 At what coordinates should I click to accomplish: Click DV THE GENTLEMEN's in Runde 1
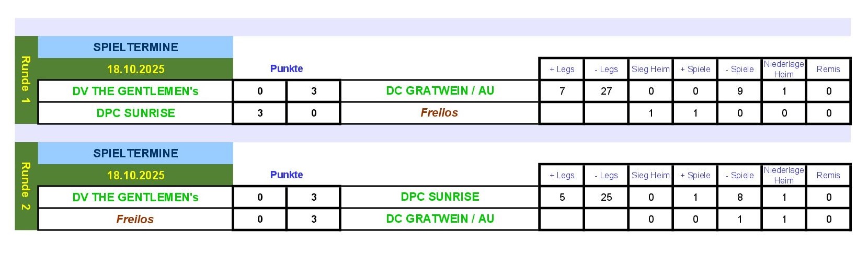pos(135,91)
